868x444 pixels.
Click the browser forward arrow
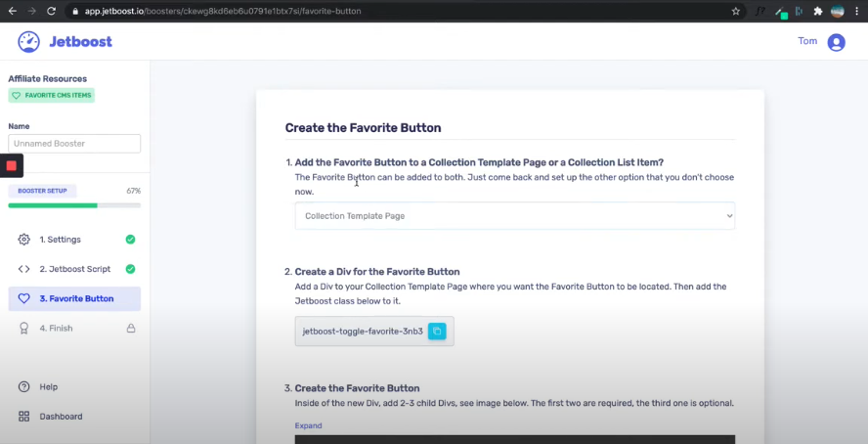(31, 11)
